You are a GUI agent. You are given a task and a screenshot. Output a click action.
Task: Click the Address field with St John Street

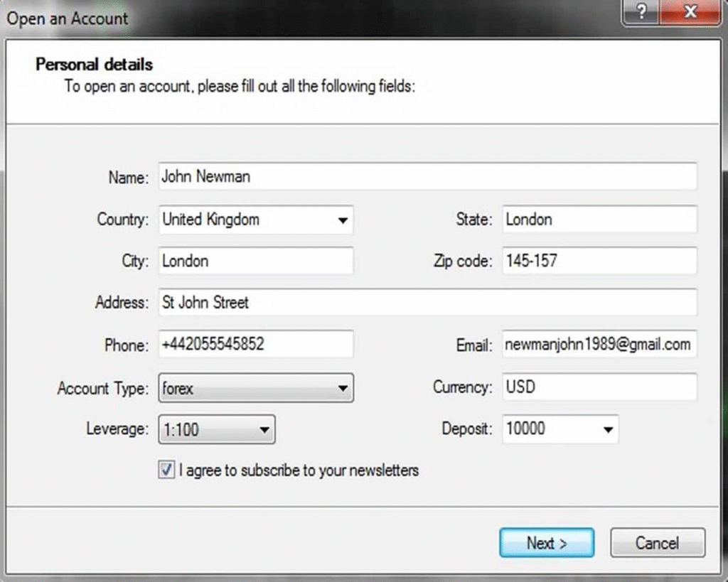(427, 303)
